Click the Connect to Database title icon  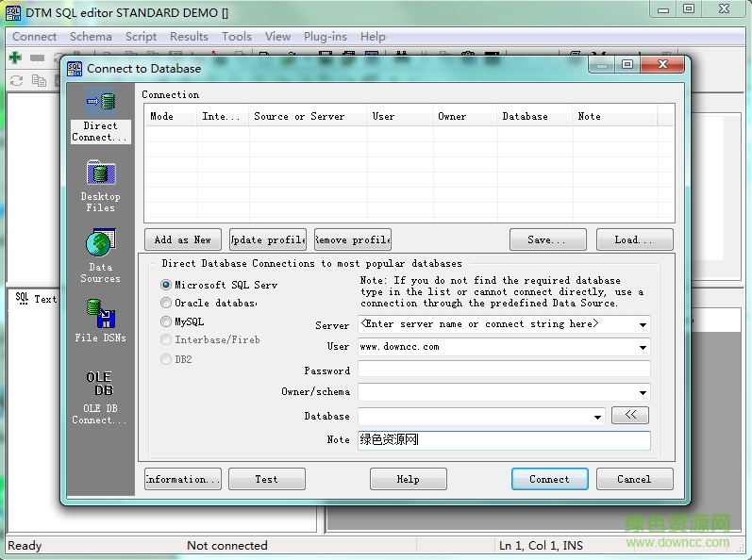tap(75, 69)
